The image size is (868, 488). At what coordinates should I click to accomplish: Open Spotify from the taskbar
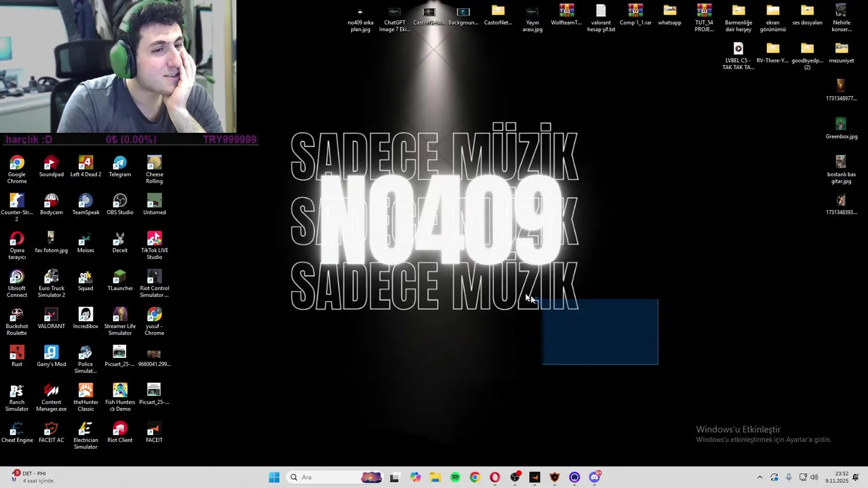coord(455,477)
